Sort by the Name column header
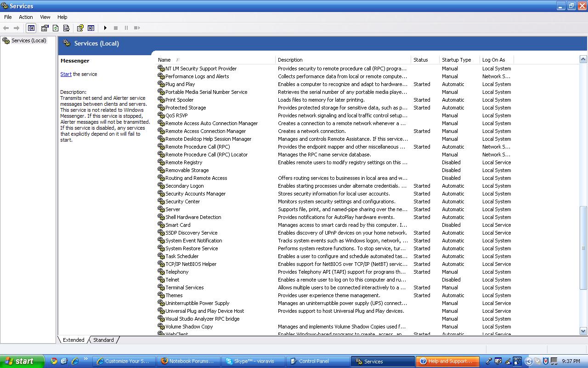 (215, 60)
